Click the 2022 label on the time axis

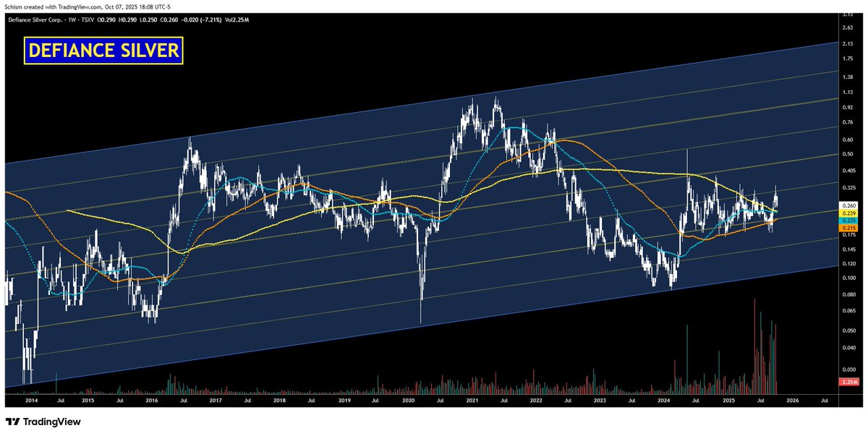(x=536, y=399)
